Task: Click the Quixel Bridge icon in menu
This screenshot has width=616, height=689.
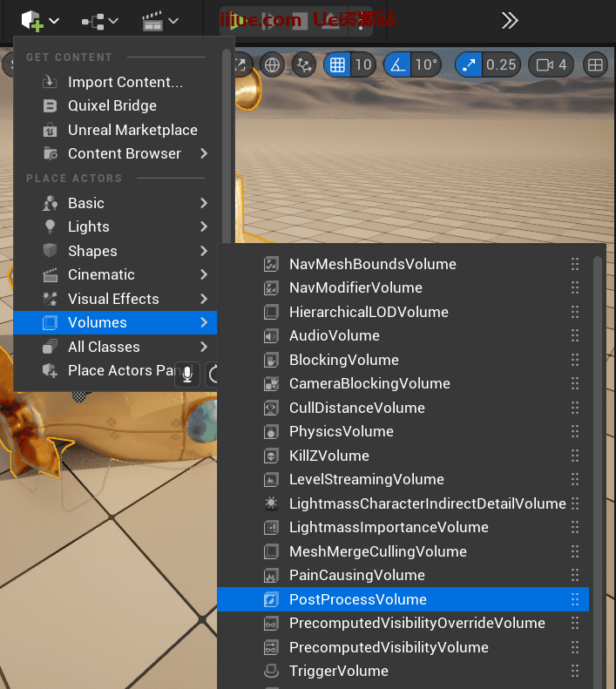Action: point(50,106)
